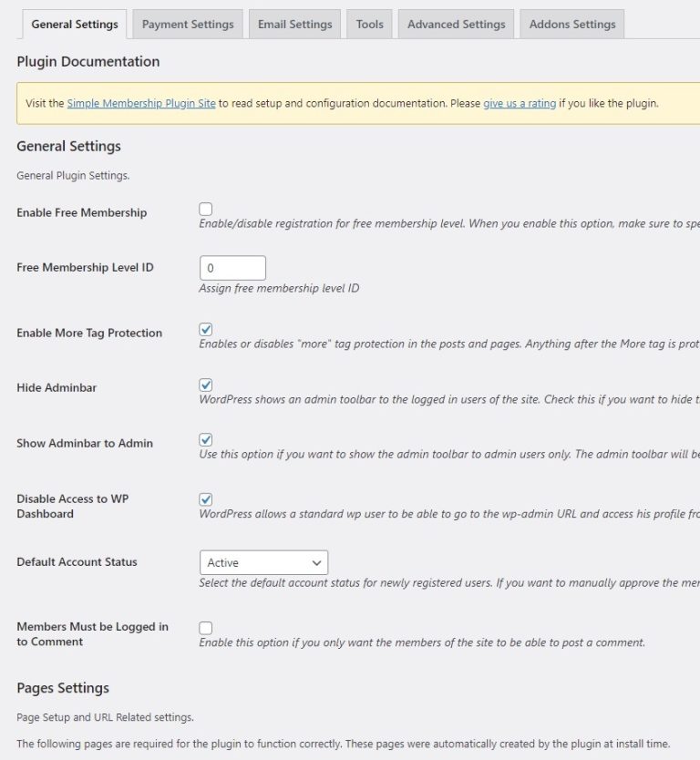The width and height of the screenshot is (700, 760).
Task: Open the Payment Settings tab
Action: click(x=188, y=24)
